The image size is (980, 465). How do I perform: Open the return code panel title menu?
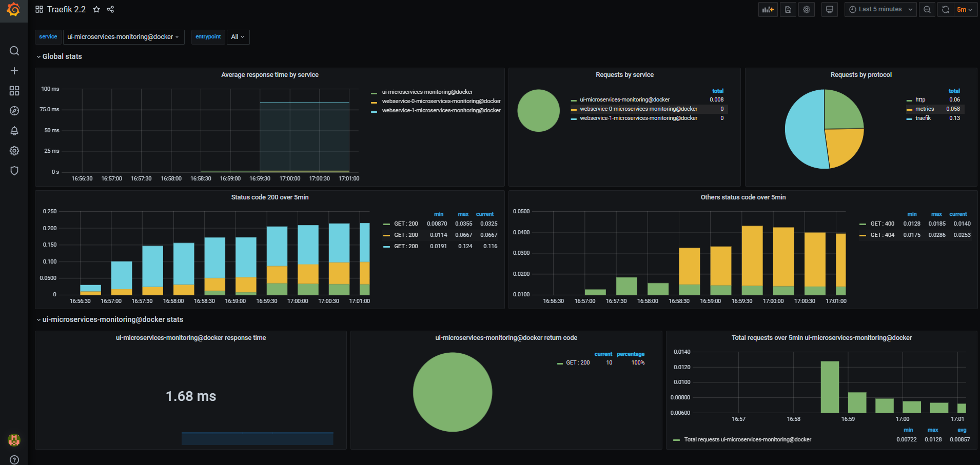pos(506,338)
